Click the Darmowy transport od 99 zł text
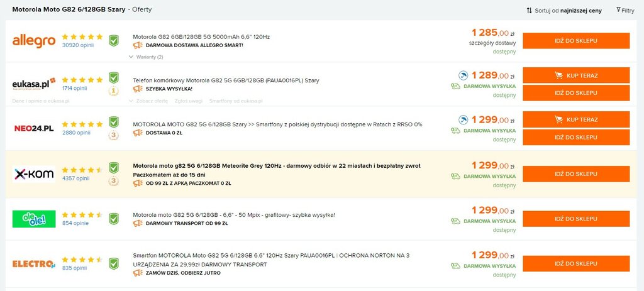644x291 pixels. pos(186,224)
